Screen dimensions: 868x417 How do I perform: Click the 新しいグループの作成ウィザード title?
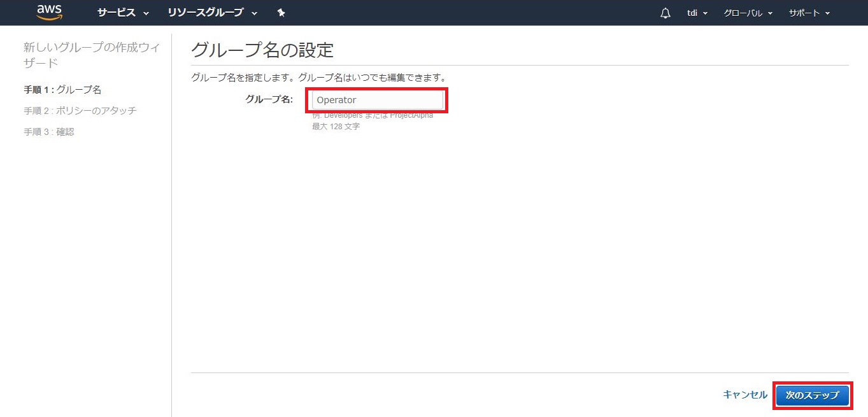[92, 55]
